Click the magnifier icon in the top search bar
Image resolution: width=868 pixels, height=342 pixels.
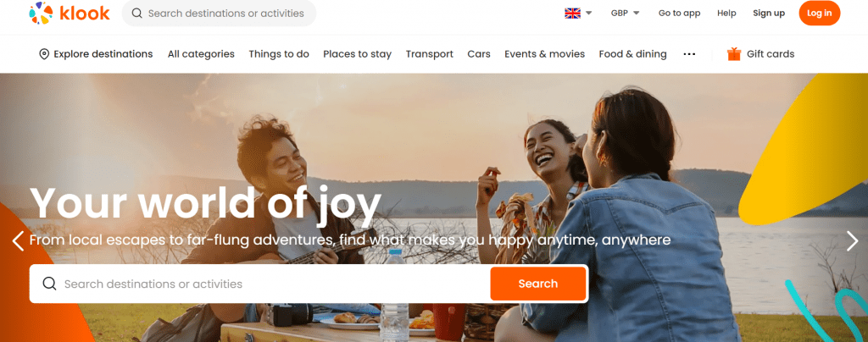coord(136,14)
